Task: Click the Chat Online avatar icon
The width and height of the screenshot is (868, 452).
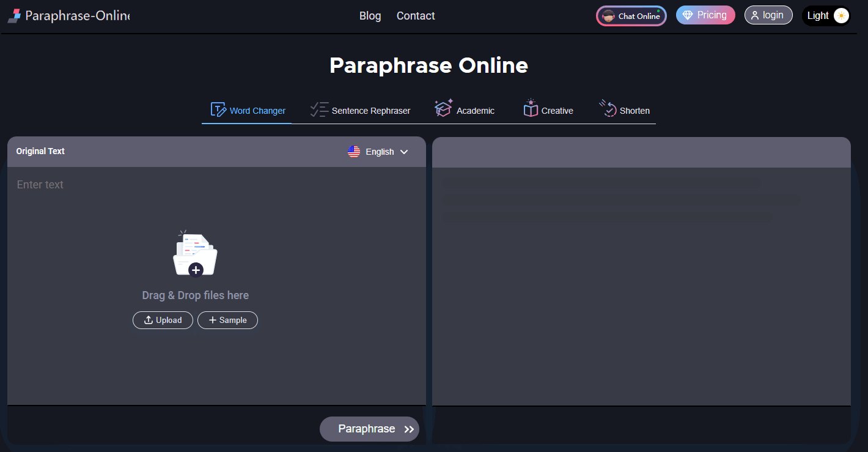Action: click(608, 17)
